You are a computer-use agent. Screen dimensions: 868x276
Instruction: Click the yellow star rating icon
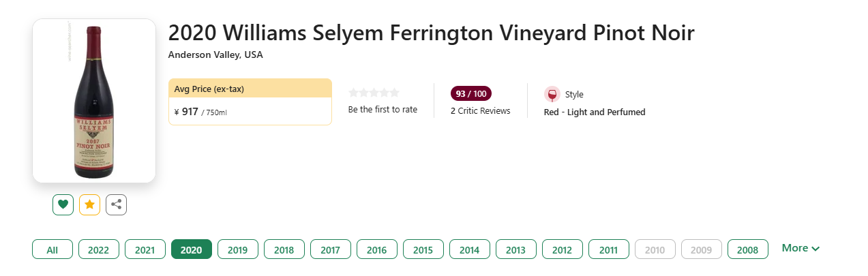point(89,204)
